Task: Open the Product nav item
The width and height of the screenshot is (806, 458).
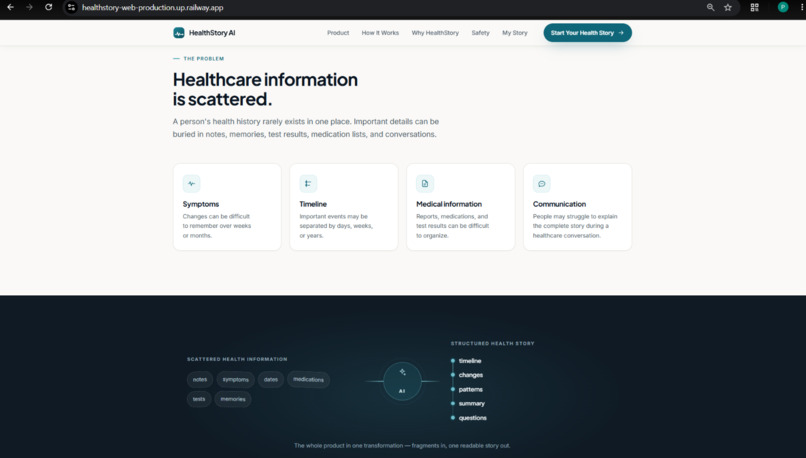Action: [x=338, y=33]
